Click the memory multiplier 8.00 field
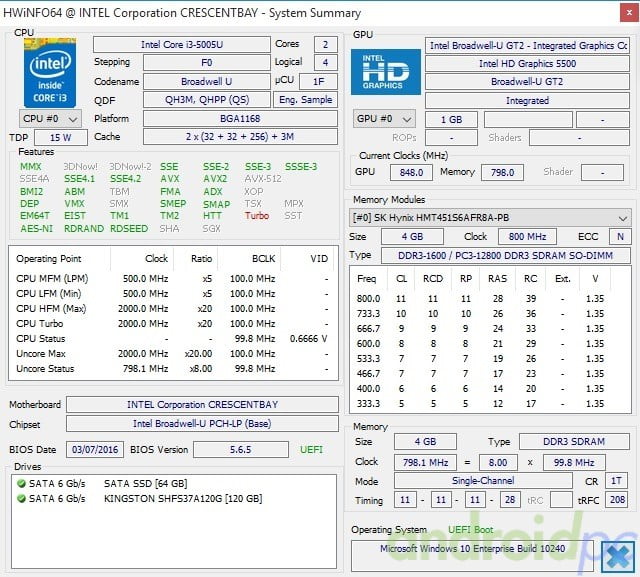This screenshot has width=640, height=577. (498, 462)
